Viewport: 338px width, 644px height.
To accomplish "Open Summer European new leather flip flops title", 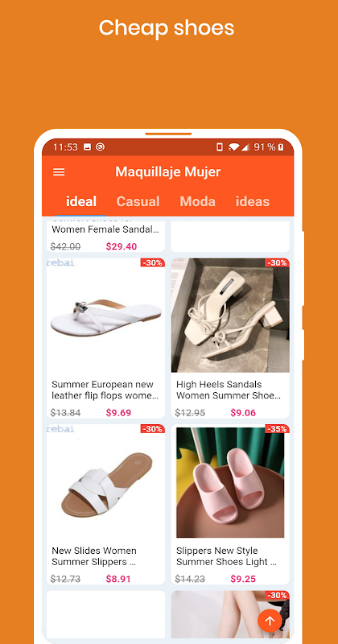I will [x=105, y=390].
